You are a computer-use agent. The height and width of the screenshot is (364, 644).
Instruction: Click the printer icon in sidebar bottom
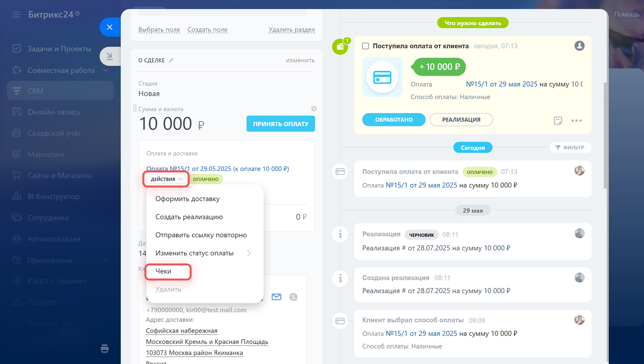105,349
